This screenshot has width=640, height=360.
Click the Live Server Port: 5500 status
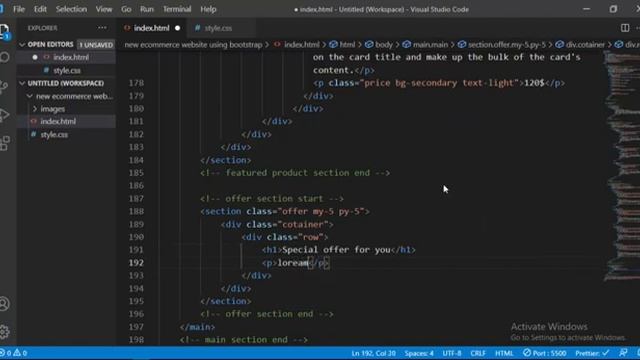click(x=544, y=353)
